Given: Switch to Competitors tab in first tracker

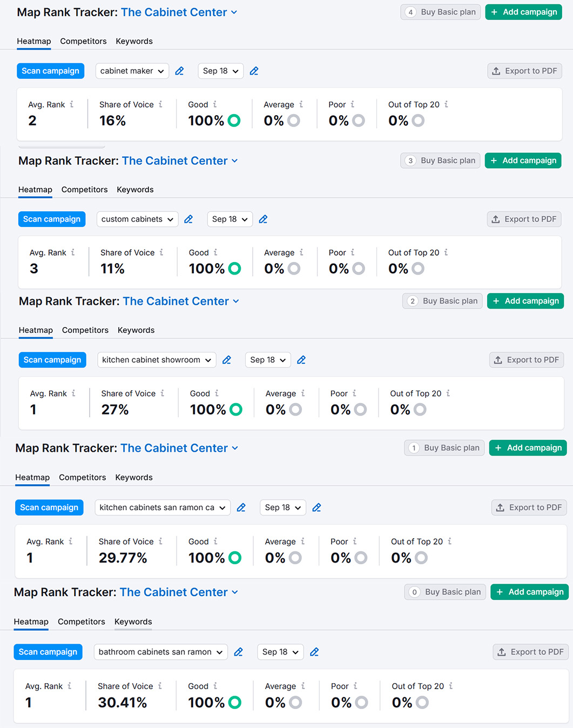Looking at the screenshot, I should click(x=83, y=41).
